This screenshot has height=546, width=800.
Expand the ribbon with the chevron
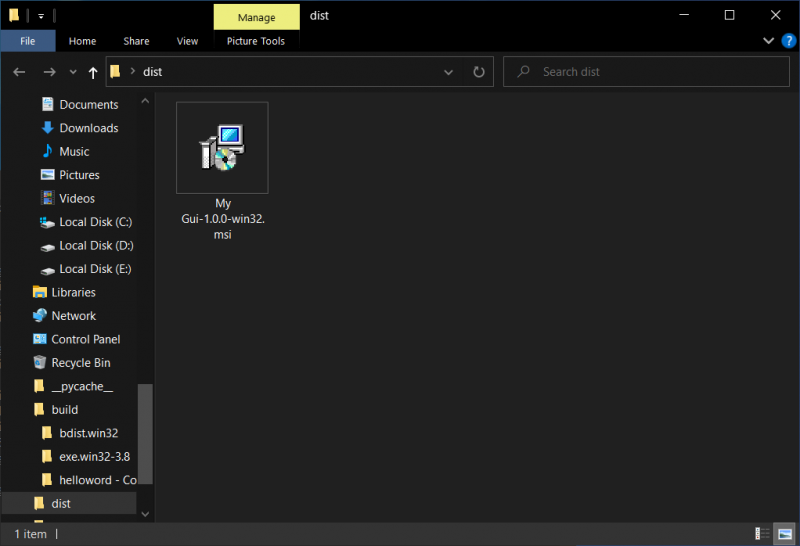tap(768, 41)
